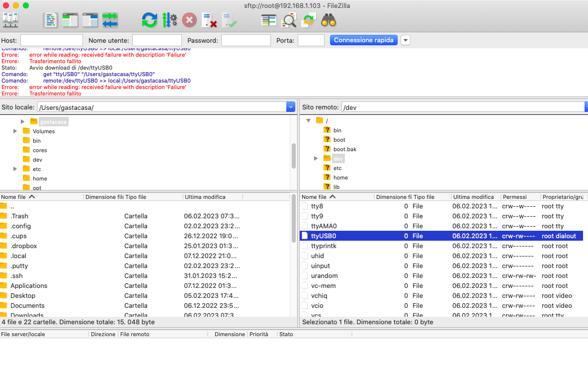Select cores folder in local tree
Image resolution: width=588 pixels, height=370 pixels.
click(40, 150)
